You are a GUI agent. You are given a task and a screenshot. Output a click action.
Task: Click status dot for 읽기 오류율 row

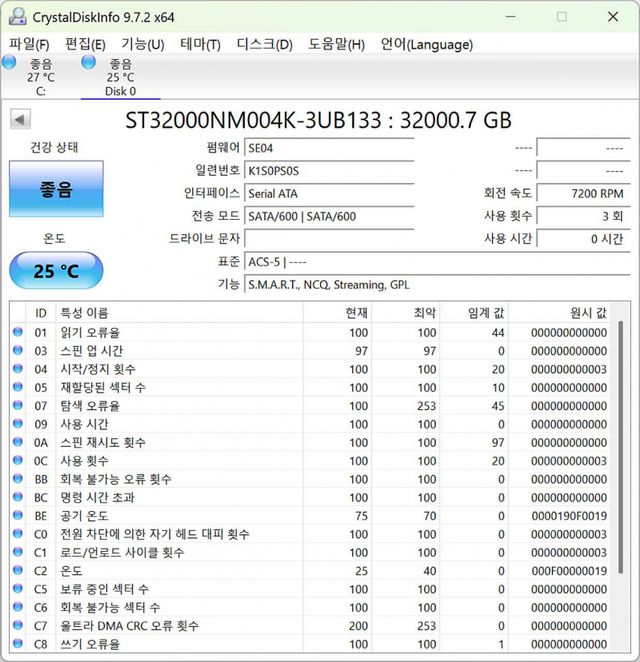17,333
